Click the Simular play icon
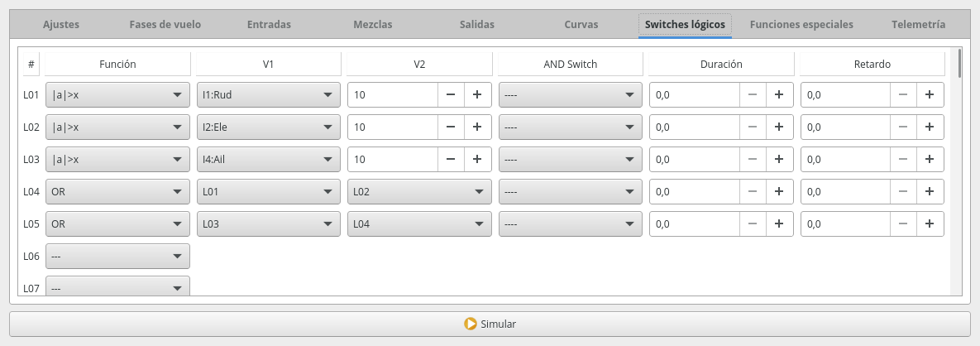 tap(471, 324)
